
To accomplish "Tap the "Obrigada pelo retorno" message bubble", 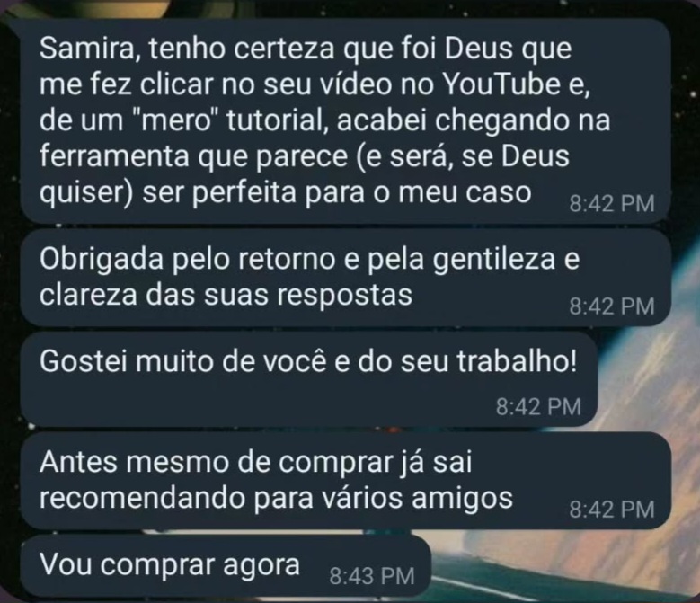I will pos(346,278).
